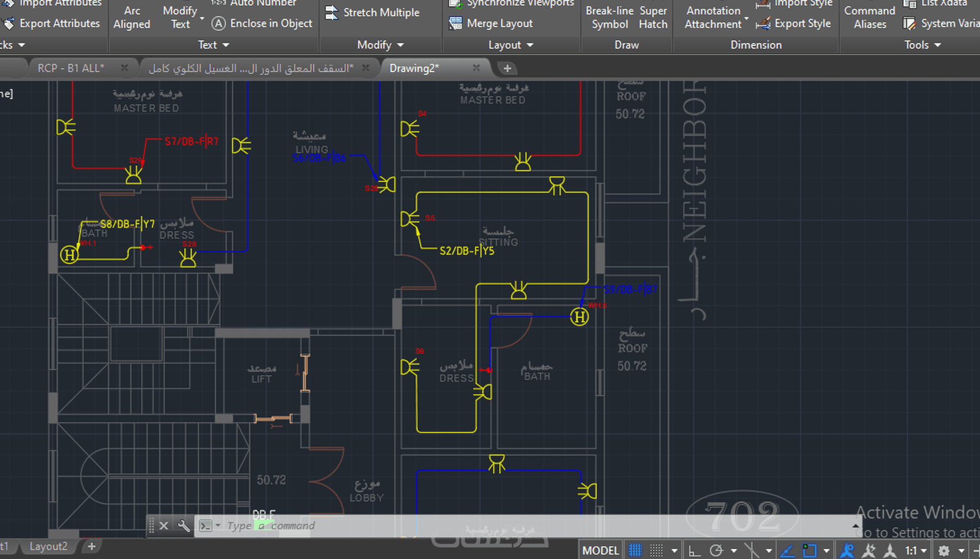Click the LOBBY room label
The height and width of the screenshot is (559, 980).
(x=366, y=498)
